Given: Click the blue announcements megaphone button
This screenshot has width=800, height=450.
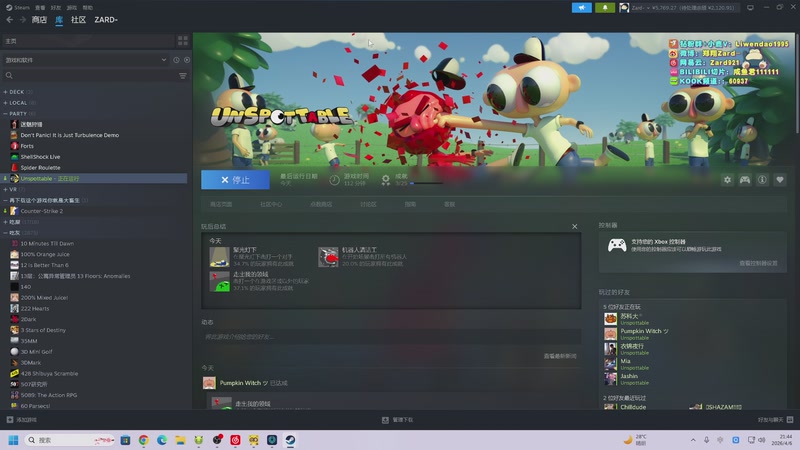Looking at the screenshot, I should (582, 8).
